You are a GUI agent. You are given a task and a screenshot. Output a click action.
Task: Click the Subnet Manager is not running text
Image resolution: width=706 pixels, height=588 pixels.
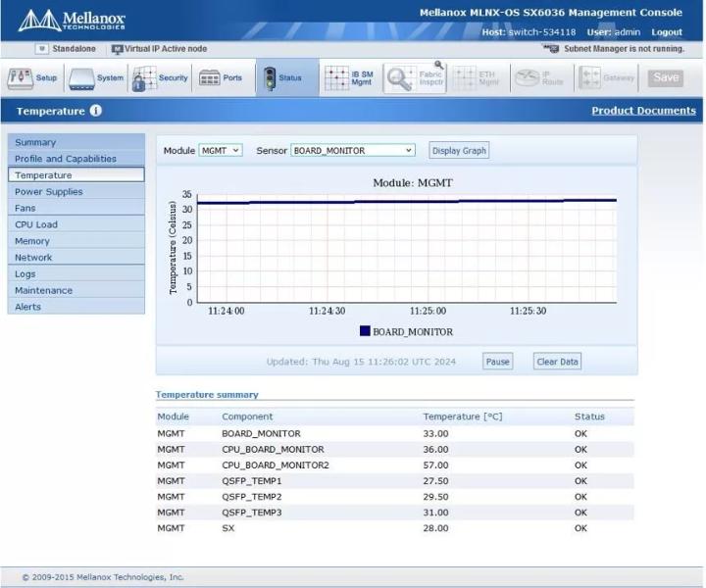pyautogui.click(x=624, y=49)
